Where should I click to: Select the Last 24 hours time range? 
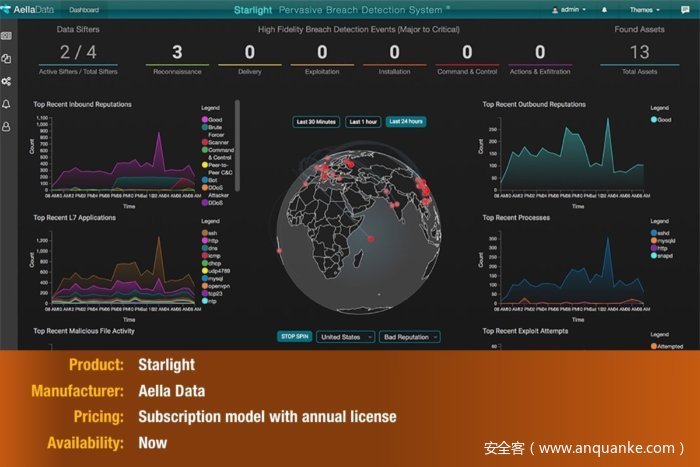pyautogui.click(x=406, y=122)
